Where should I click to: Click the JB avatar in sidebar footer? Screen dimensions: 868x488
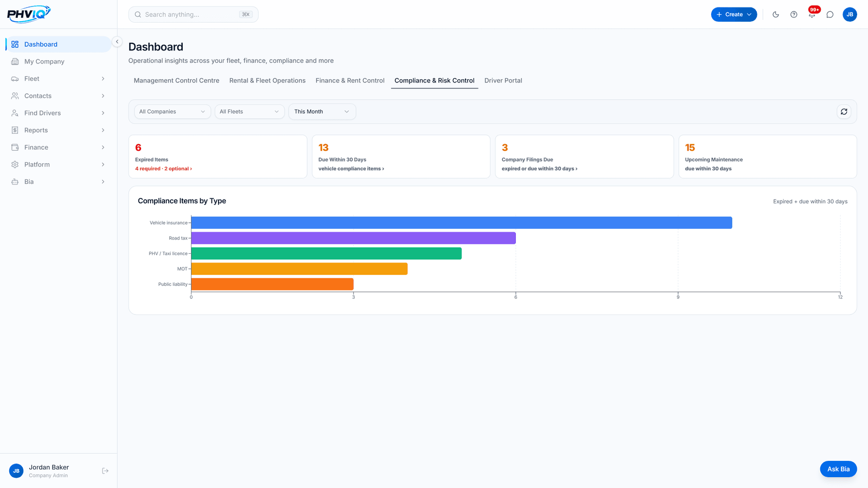(x=16, y=471)
